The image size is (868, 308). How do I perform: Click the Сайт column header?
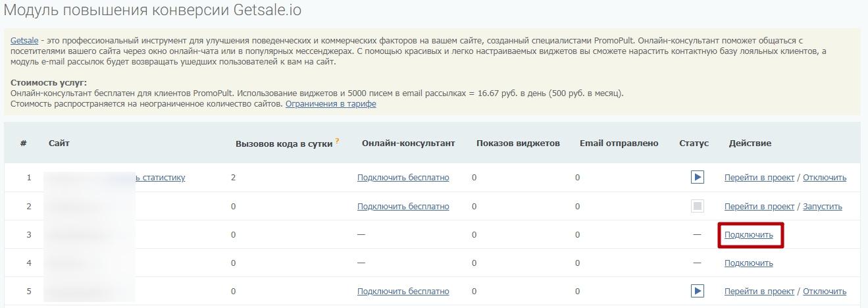click(59, 143)
